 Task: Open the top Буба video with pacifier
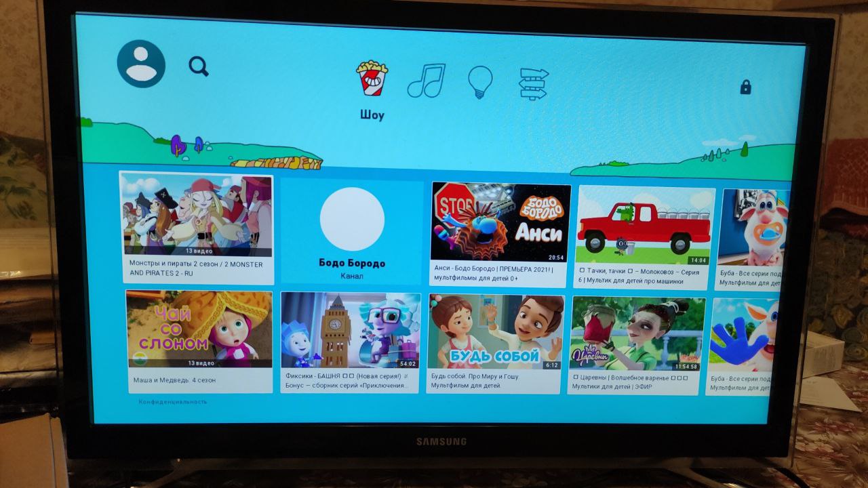pos(753,228)
